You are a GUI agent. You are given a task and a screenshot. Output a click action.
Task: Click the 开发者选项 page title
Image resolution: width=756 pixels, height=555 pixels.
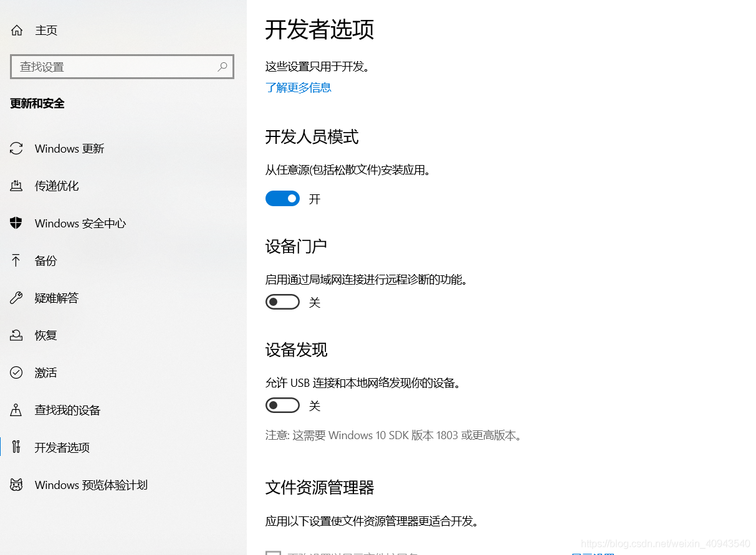[x=320, y=29]
